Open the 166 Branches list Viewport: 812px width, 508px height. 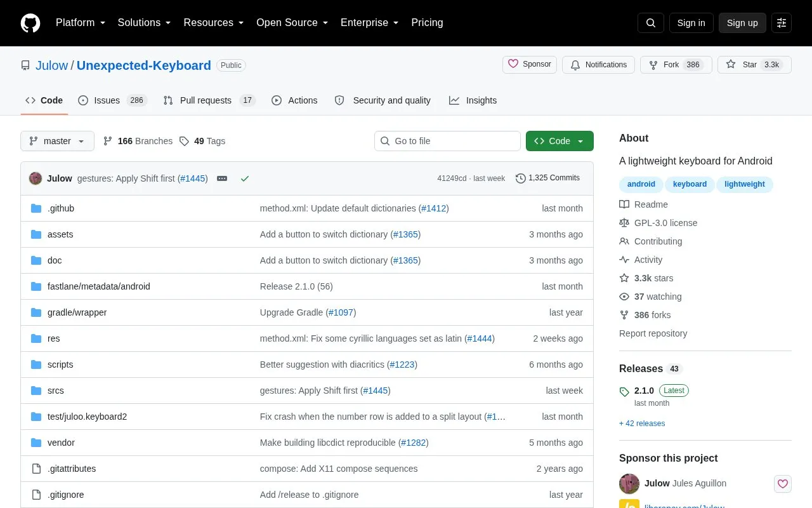(x=138, y=141)
